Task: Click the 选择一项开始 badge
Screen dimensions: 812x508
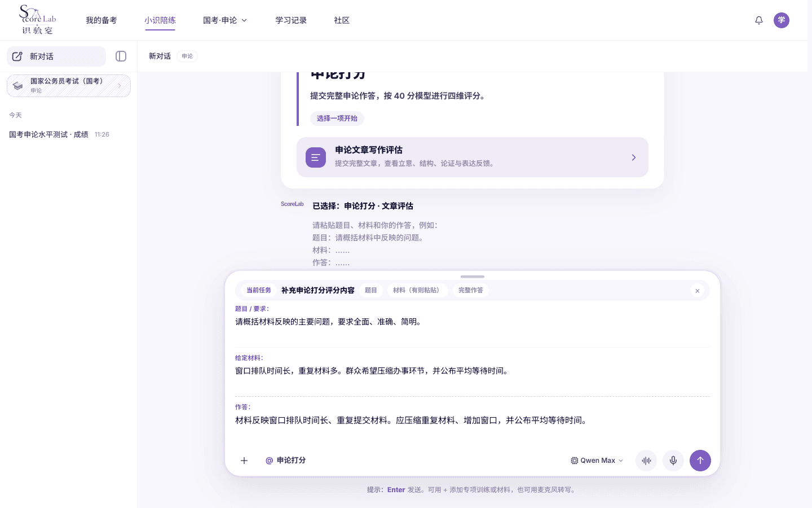Action: tap(337, 119)
